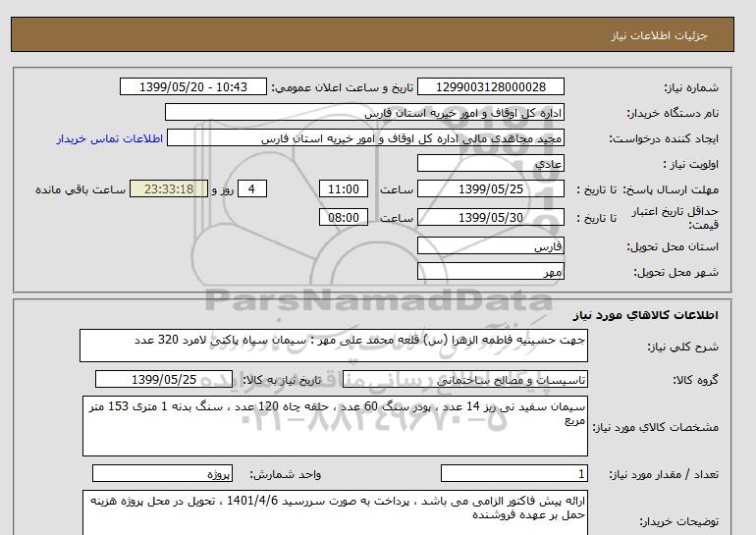The height and width of the screenshot is (535, 756).
Task: Click the گروه کالا label
Action: (x=695, y=380)
